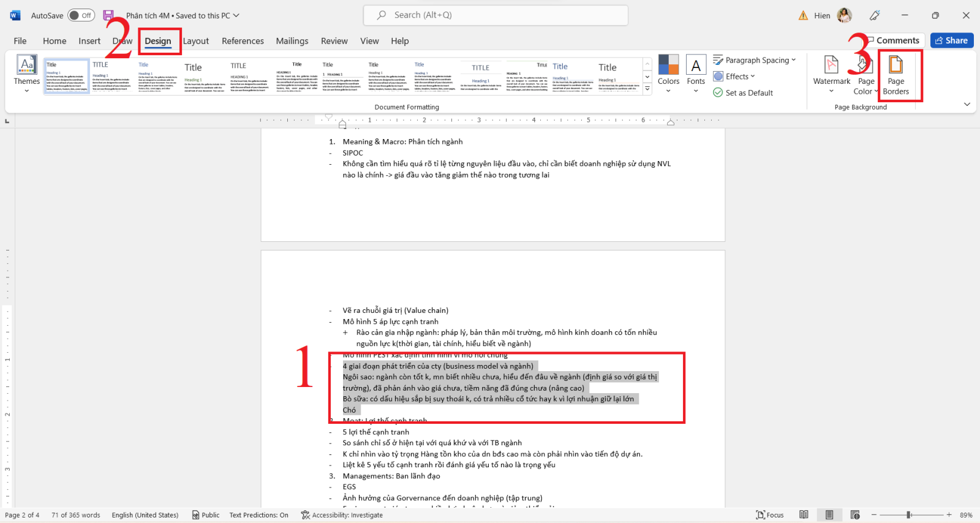
Task: Open the Colors theme palette
Action: pos(668,73)
